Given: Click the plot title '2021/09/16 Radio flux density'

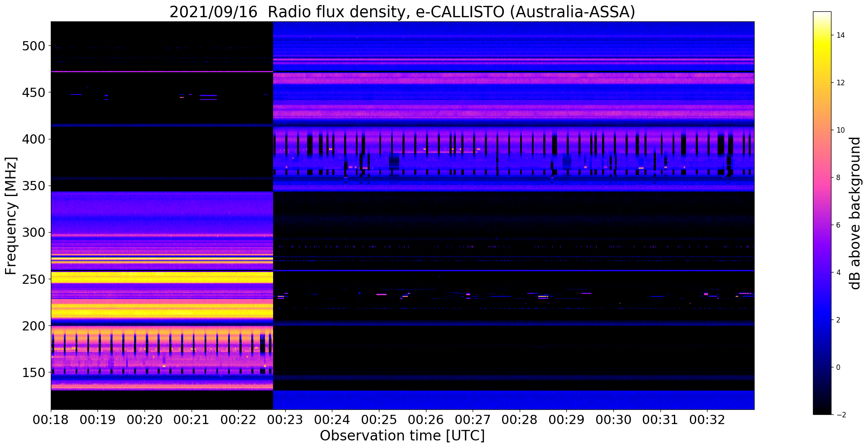Looking at the screenshot, I should [290, 12].
